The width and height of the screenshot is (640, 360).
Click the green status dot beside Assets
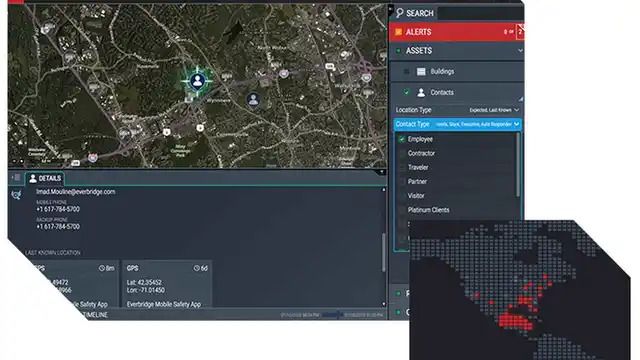pos(398,51)
